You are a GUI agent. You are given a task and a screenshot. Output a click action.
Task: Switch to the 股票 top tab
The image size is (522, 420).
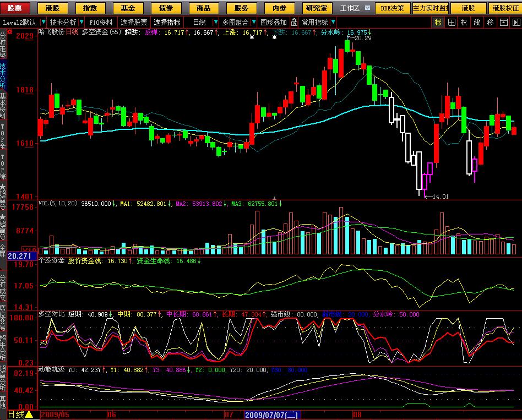pos(15,8)
